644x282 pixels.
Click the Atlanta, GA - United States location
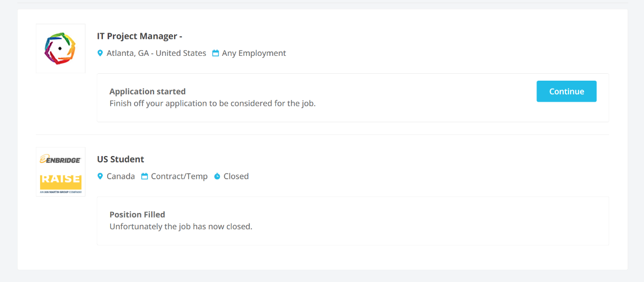[156, 53]
